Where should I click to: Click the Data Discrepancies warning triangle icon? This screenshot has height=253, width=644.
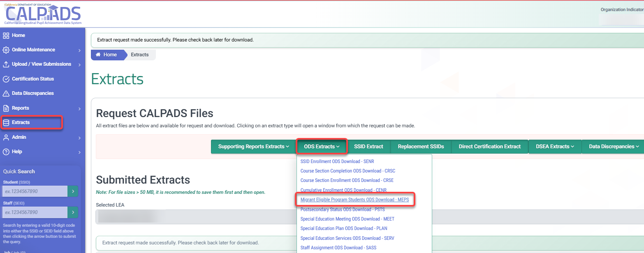coord(6,94)
